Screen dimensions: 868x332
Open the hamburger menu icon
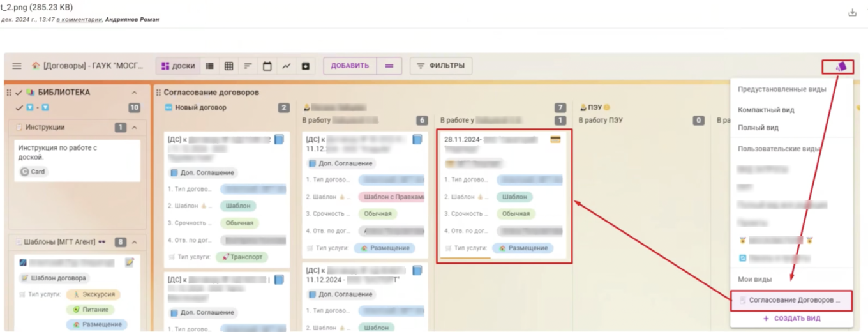(17, 66)
